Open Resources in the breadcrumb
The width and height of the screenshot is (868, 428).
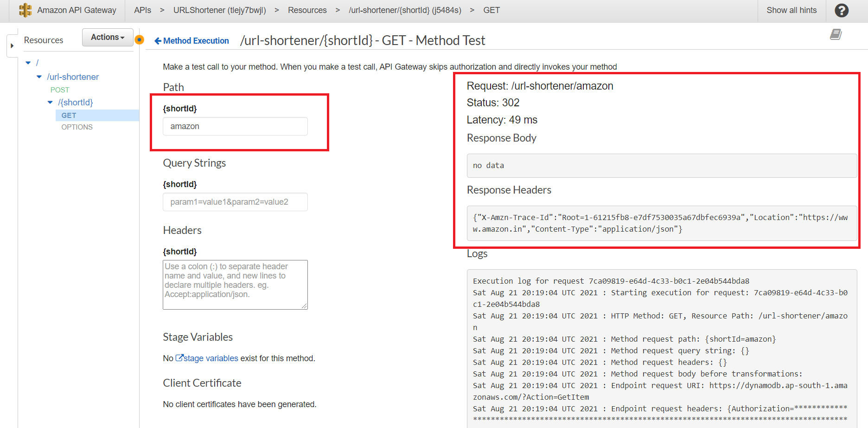click(x=307, y=10)
